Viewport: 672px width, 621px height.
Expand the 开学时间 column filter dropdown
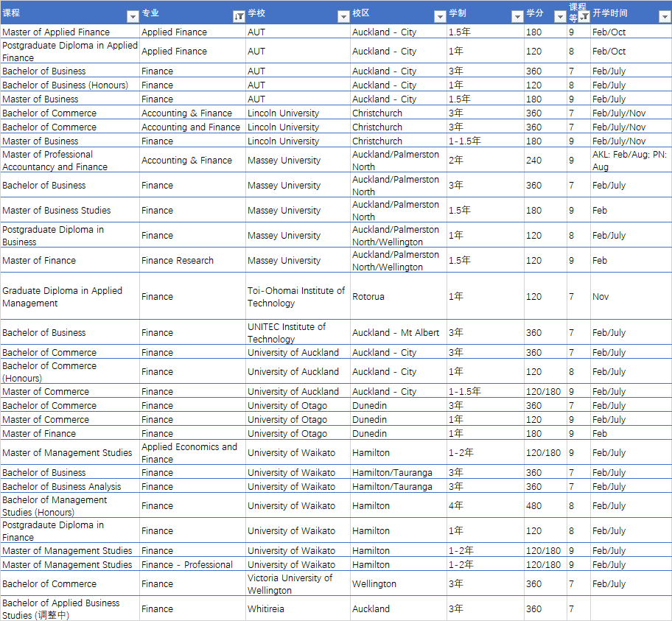pyautogui.click(x=665, y=17)
